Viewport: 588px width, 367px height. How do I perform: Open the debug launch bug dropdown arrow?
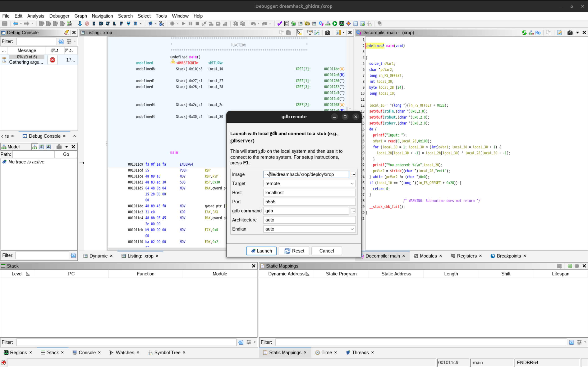[156, 24]
